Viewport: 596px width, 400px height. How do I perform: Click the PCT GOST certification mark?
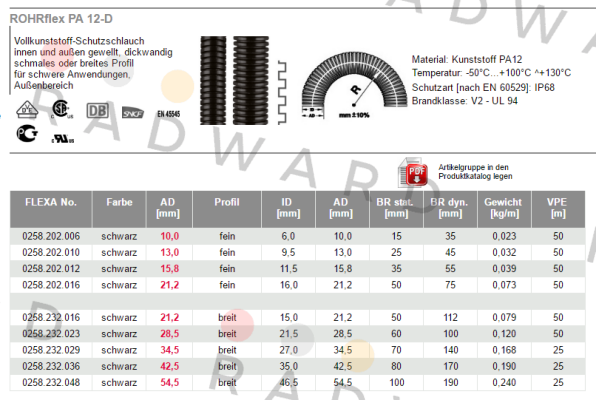tap(27, 133)
